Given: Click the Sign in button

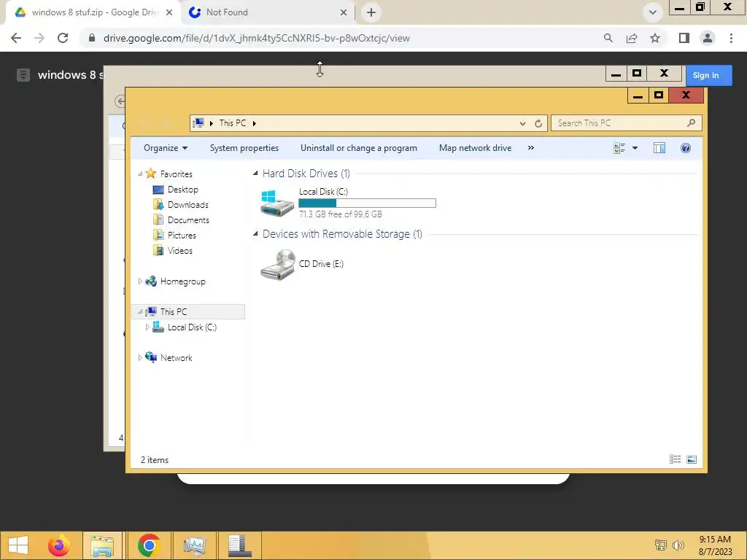Looking at the screenshot, I should point(708,75).
